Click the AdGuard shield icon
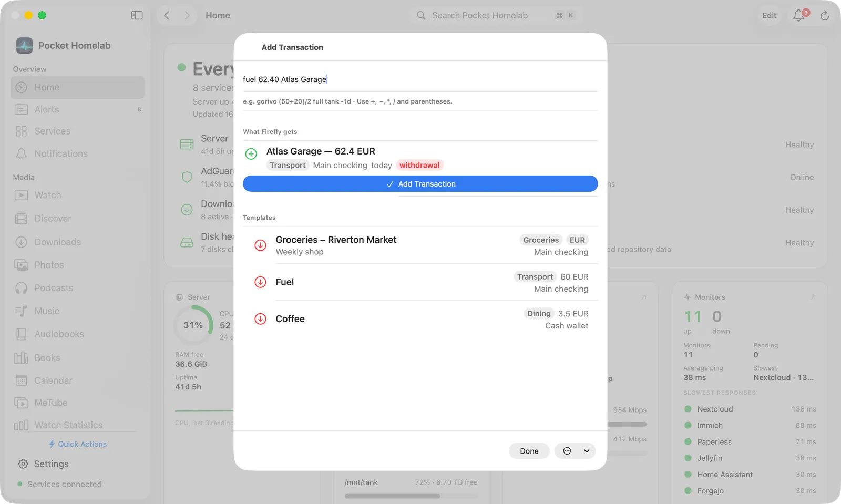This screenshot has width=841, height=504. coord(187,177)
